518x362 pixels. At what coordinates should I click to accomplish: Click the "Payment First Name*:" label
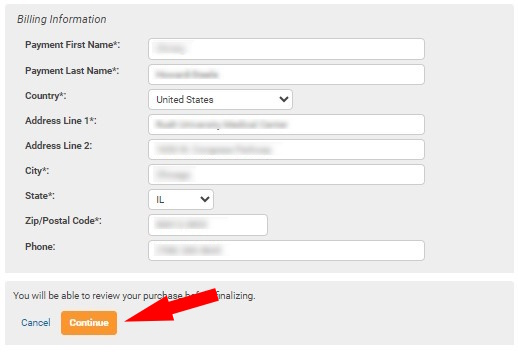pos(72,45)
